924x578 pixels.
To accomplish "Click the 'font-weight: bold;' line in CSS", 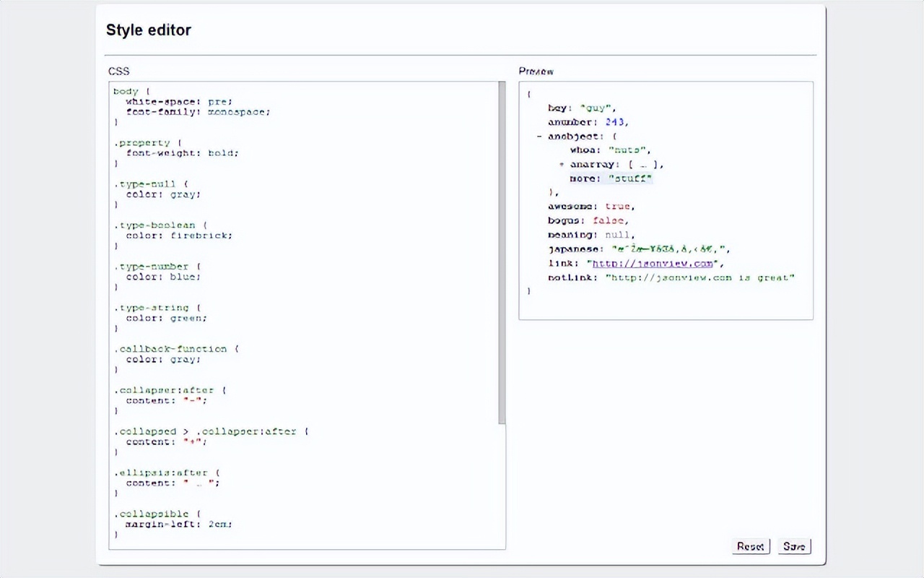I will [182, 153].
